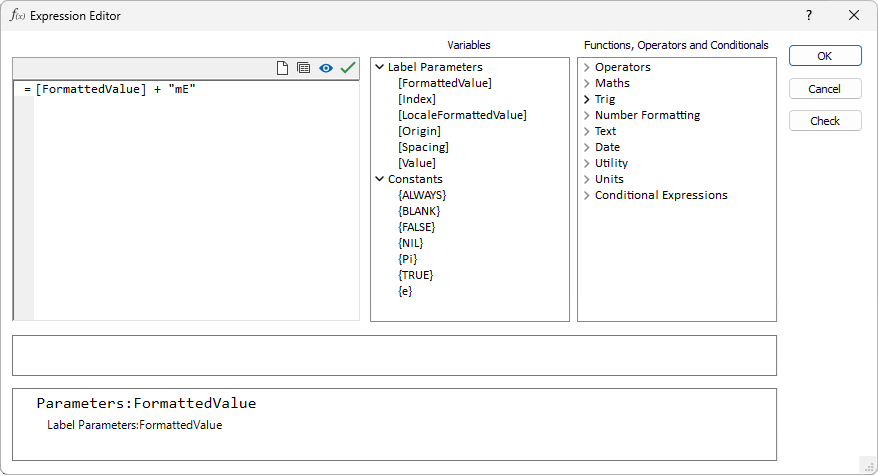
Task: Expand the Units category
Action: pos(587,179)
